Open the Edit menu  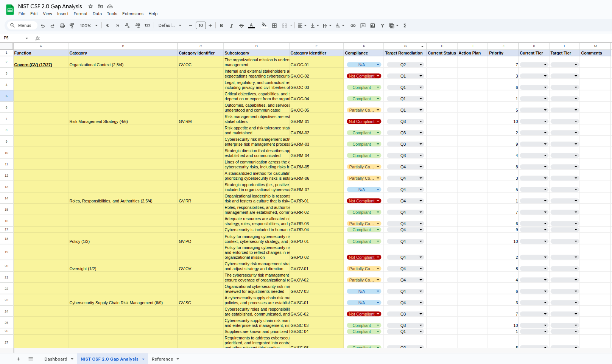pyautogui.click(x=34, y=14)
